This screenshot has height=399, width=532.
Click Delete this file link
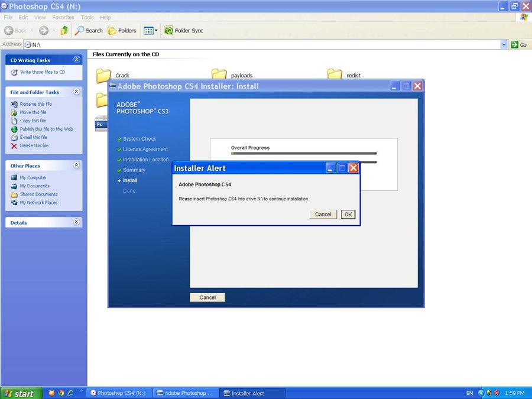[34, 145]
